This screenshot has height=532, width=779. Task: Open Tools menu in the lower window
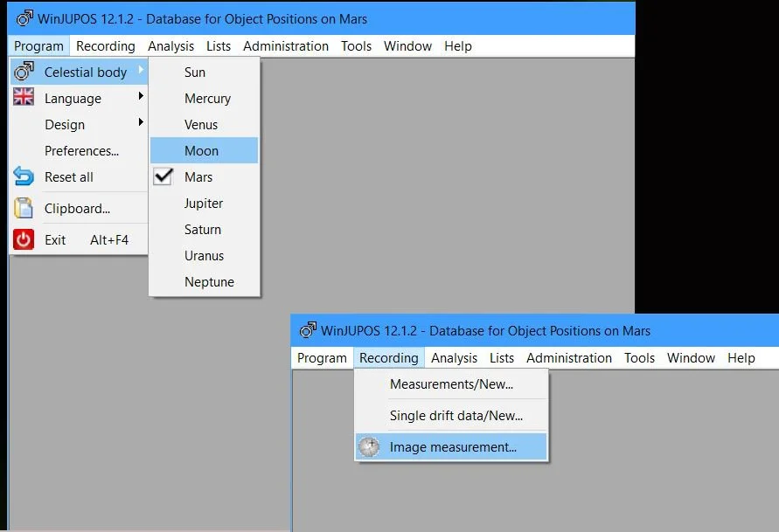(x=639, y=358)
